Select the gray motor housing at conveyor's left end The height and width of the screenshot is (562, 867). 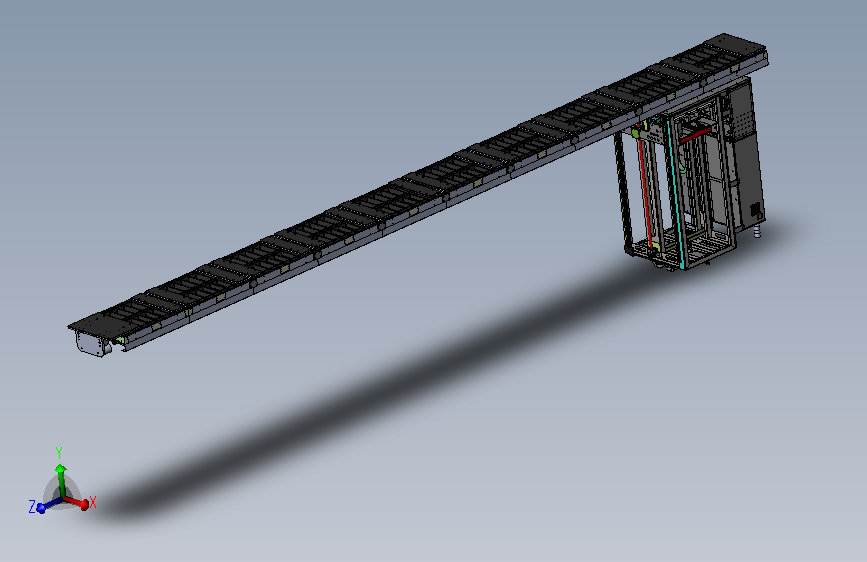[x=92, y=344]
